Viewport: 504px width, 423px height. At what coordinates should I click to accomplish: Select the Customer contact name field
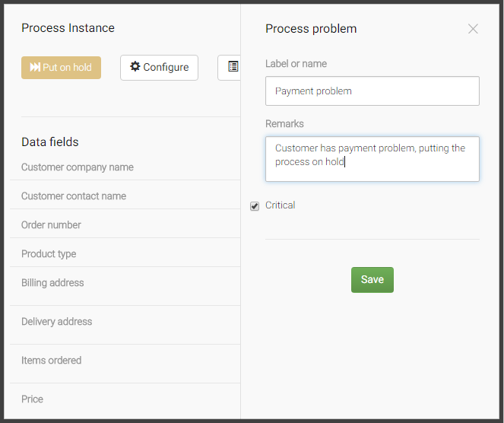coord(74,196)
